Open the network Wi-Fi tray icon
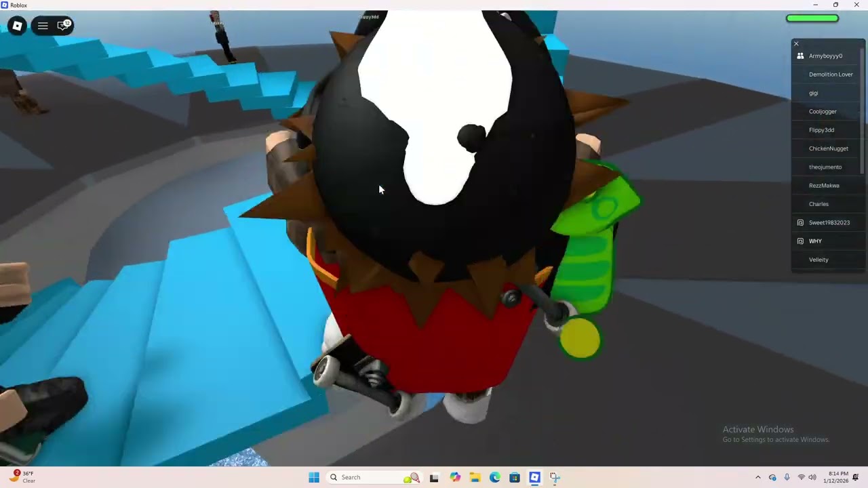The height and width of the screenshot is (488, 868). pyautogui.click(x=802, y=477)
